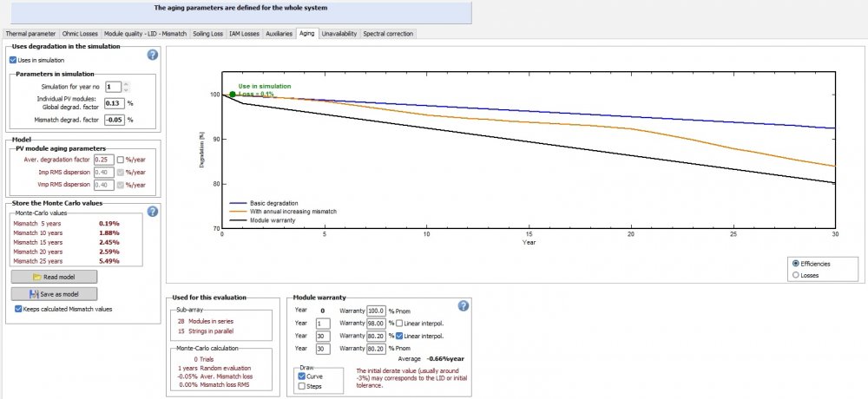Click the Aver. degradation factor input field

104,160
